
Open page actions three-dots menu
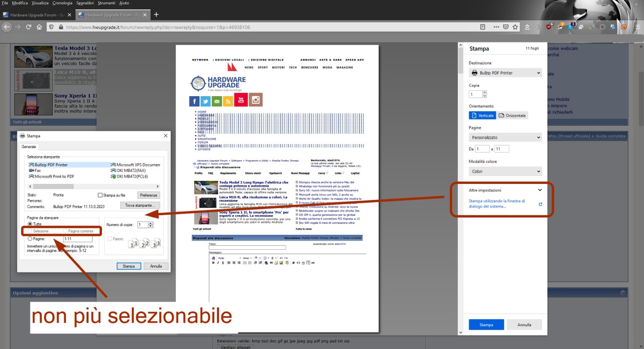point(497,27)
